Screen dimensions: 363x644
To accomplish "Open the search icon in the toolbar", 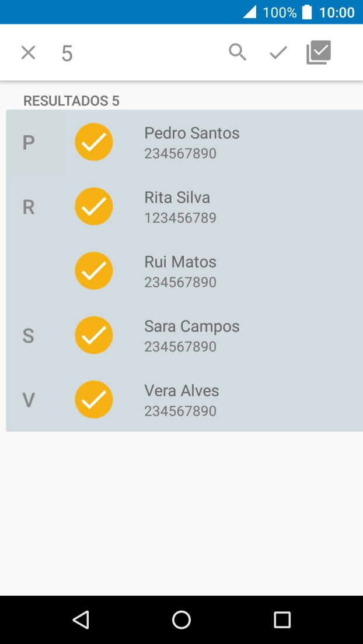I will [x=238, y=52].
